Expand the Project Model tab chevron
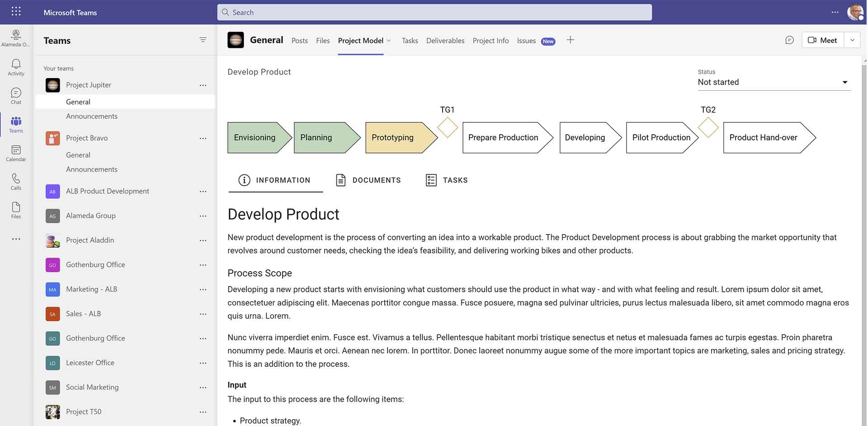 pos(389,41)
